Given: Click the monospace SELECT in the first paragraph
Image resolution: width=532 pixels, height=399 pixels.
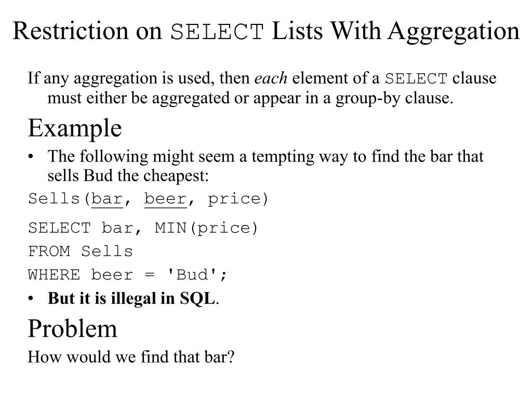Looking at the screenshot, I should click(416, 79).
